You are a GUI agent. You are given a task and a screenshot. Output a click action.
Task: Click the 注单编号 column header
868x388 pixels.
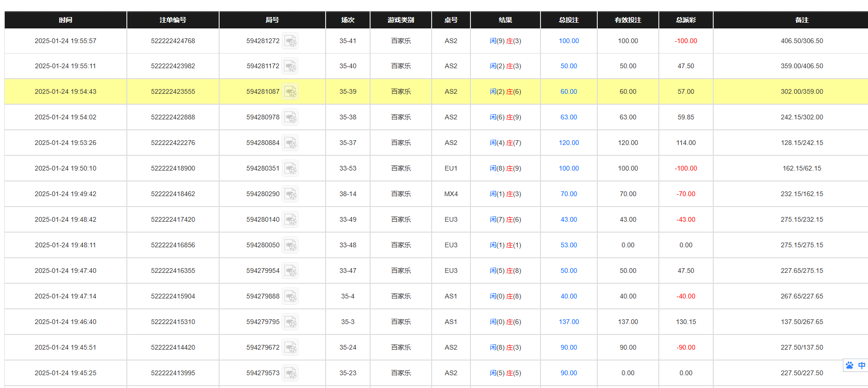(173, 20)
